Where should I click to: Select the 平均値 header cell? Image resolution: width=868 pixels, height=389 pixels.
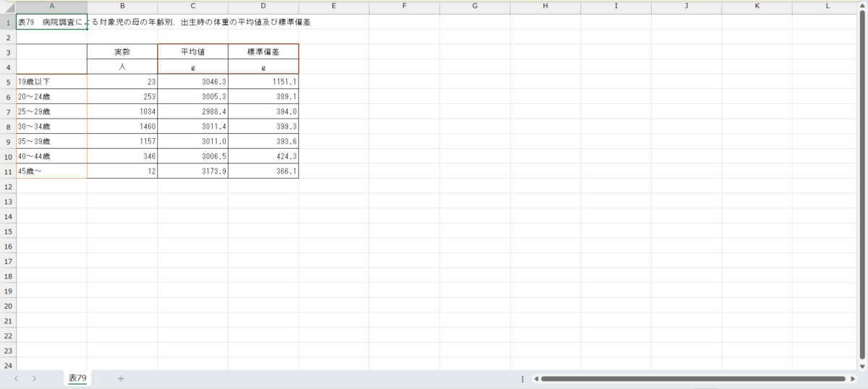[192, 52]
